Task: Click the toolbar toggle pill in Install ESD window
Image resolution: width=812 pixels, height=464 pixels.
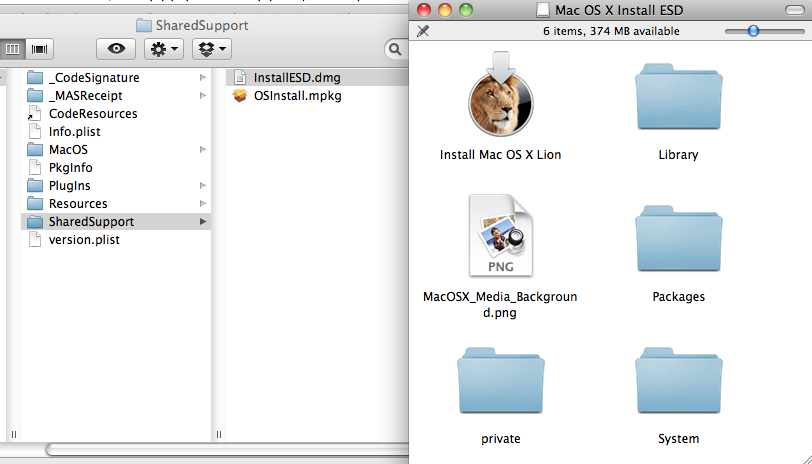Action: (794, 10)
